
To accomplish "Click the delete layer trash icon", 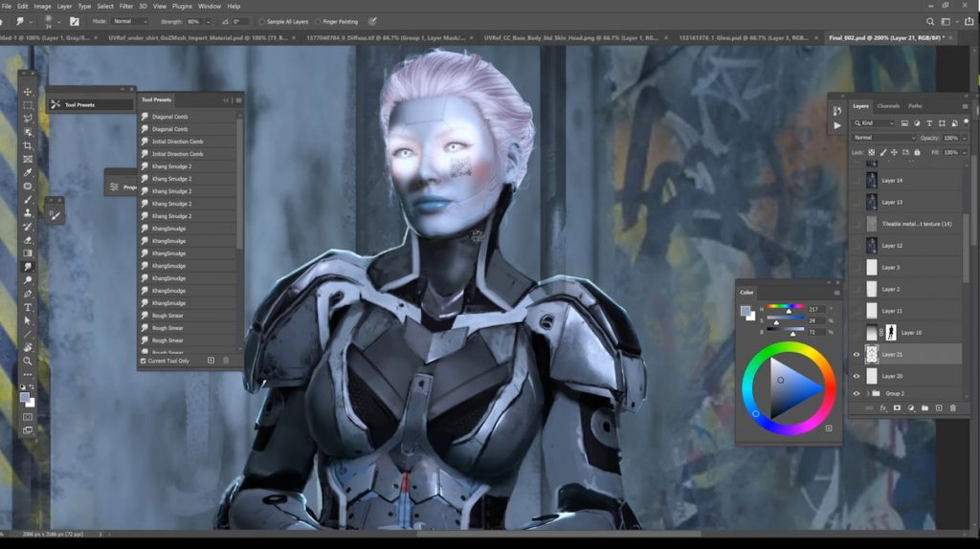I will (x=952, y=408).
